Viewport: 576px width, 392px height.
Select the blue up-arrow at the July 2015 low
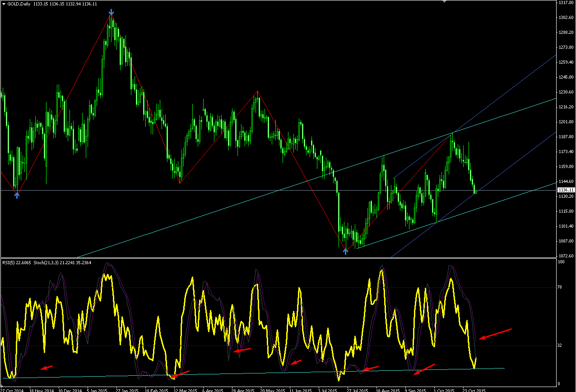[345, 252]
